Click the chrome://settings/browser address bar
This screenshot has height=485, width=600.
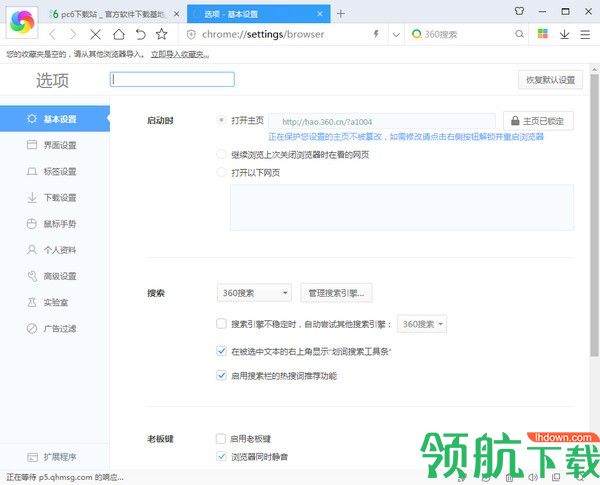point(283,34)
